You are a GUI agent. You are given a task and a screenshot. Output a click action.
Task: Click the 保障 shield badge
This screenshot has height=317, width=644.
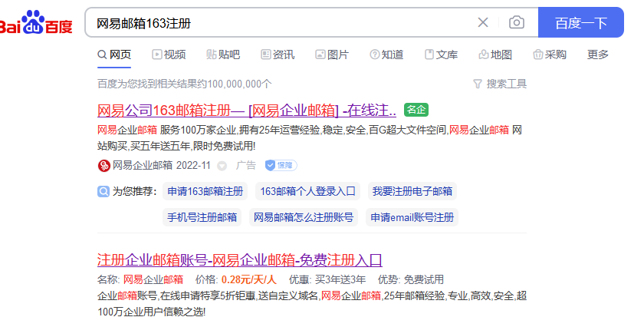281,165
